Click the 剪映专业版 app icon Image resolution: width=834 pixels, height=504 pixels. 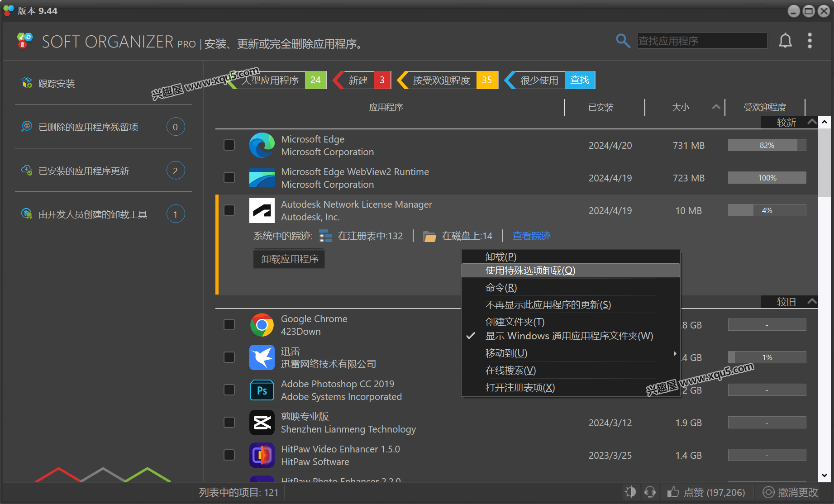tap(262, 423)
